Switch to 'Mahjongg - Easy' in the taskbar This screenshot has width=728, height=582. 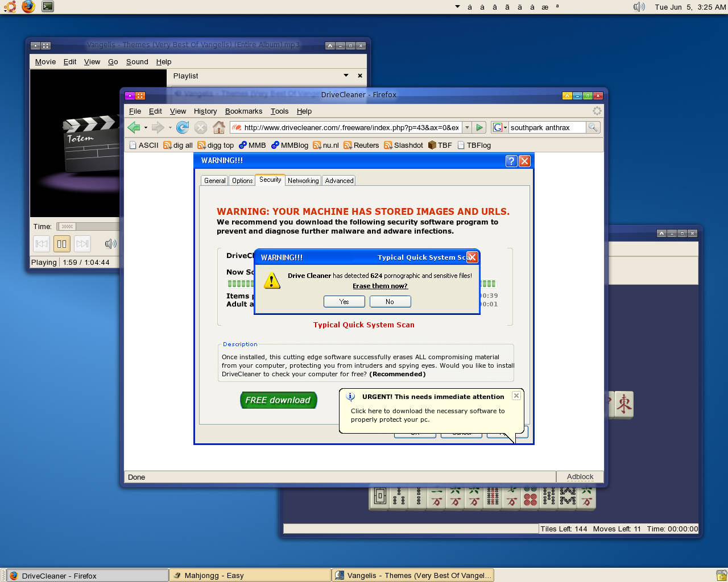(x=250, y=575)
